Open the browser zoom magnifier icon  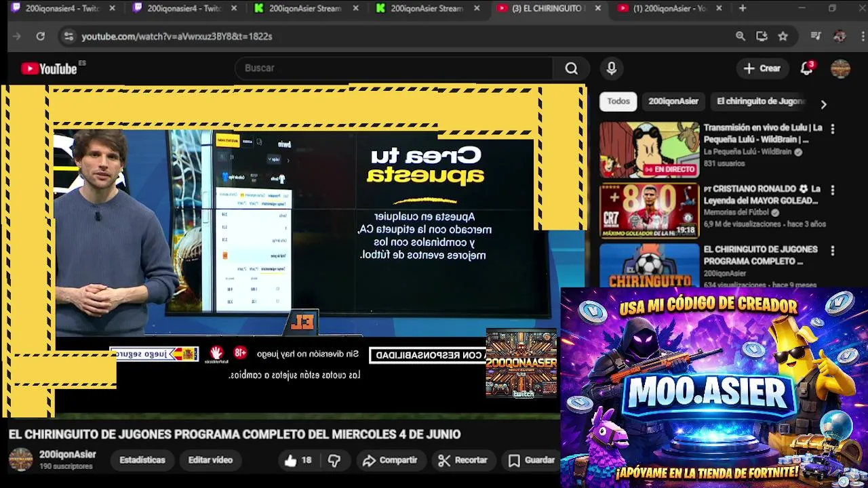(x=741, y=37)
